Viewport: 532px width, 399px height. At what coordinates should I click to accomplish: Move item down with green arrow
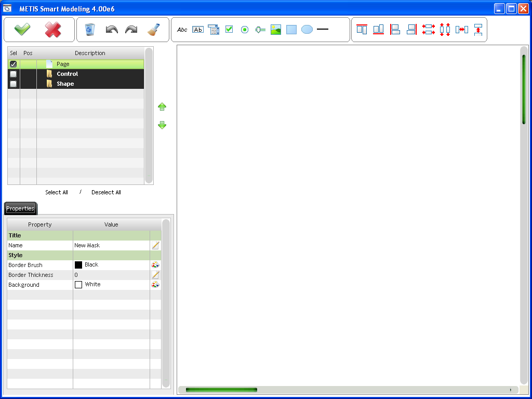pyautogui.click(x=162, y=125)
